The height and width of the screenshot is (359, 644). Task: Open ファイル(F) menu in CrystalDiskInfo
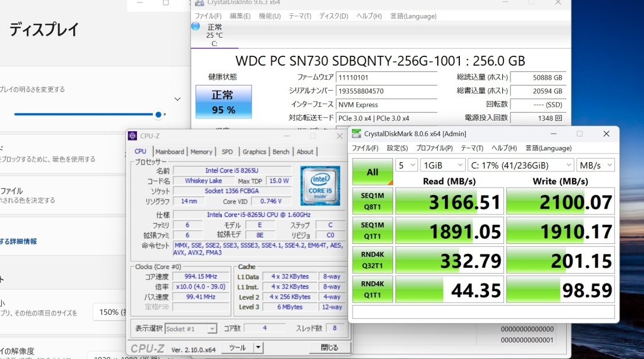[x=208, y=16]
